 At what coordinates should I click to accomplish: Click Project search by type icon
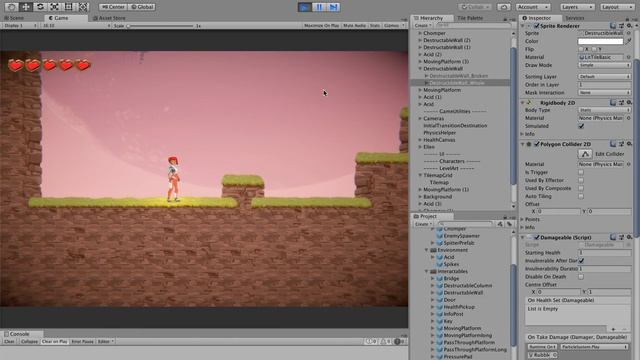500,224
